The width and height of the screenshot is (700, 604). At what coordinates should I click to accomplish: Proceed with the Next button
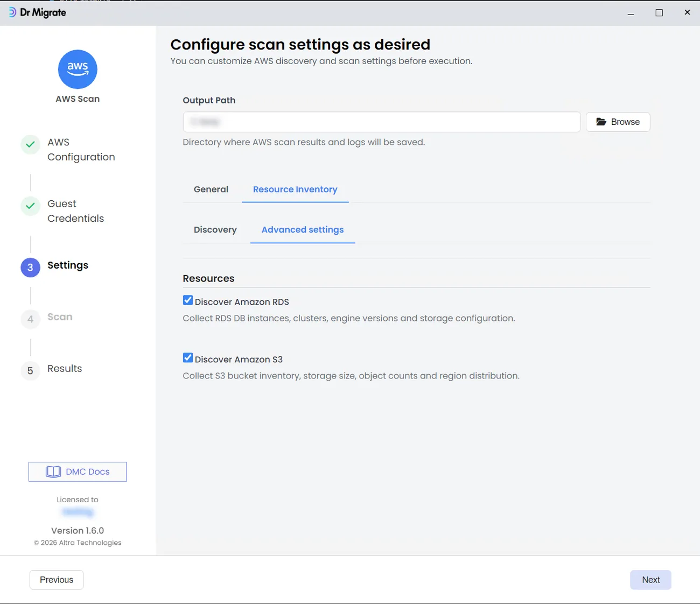[651, 580]
